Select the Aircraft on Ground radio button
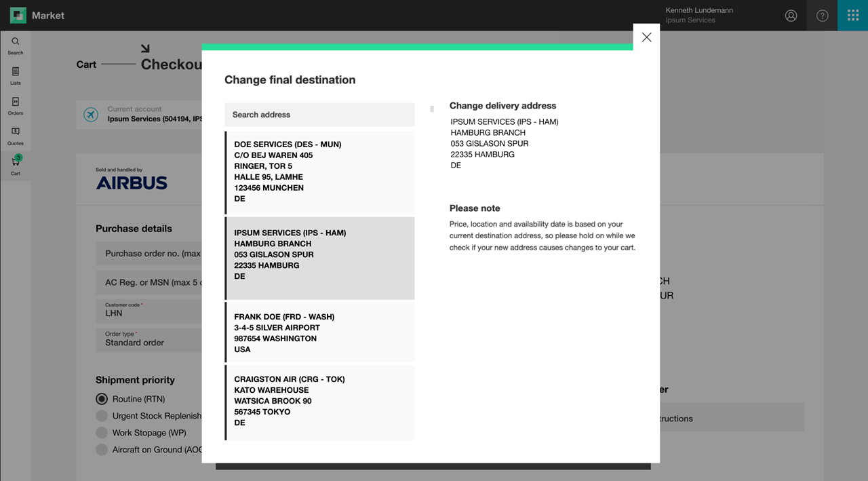This screenshot has width=868, height=481. [x=102, y=450]
